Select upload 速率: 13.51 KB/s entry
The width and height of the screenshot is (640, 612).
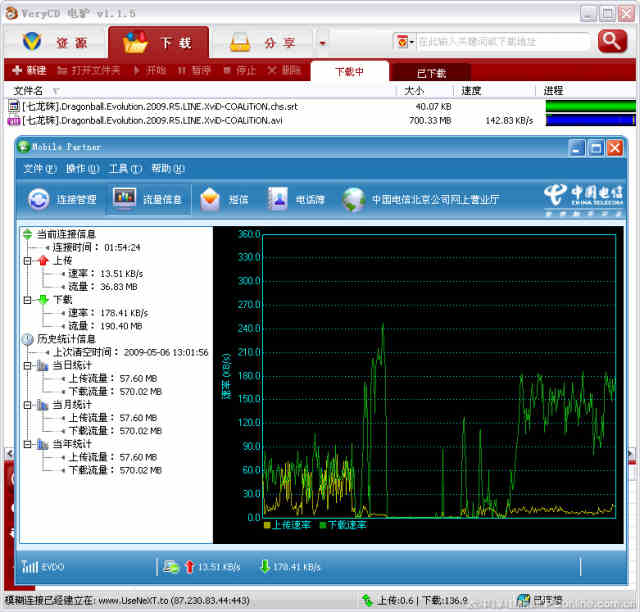point(105,274)
